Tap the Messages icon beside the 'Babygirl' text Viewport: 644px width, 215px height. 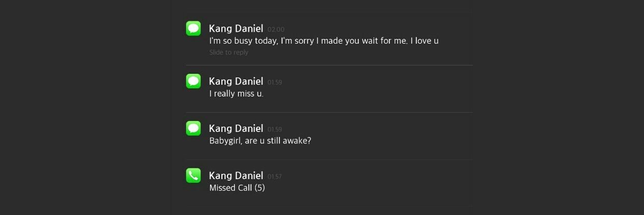point(193,128)
